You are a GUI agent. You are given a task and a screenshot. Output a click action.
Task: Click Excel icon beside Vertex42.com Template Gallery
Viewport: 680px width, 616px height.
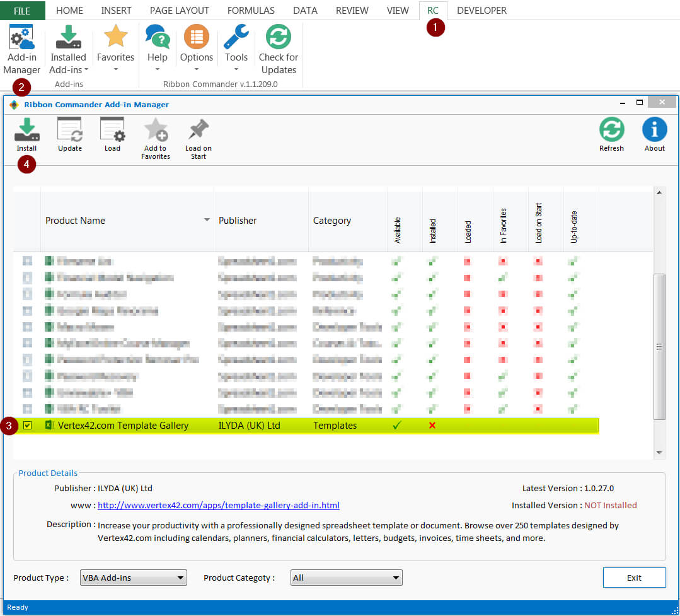click(49, 425)
